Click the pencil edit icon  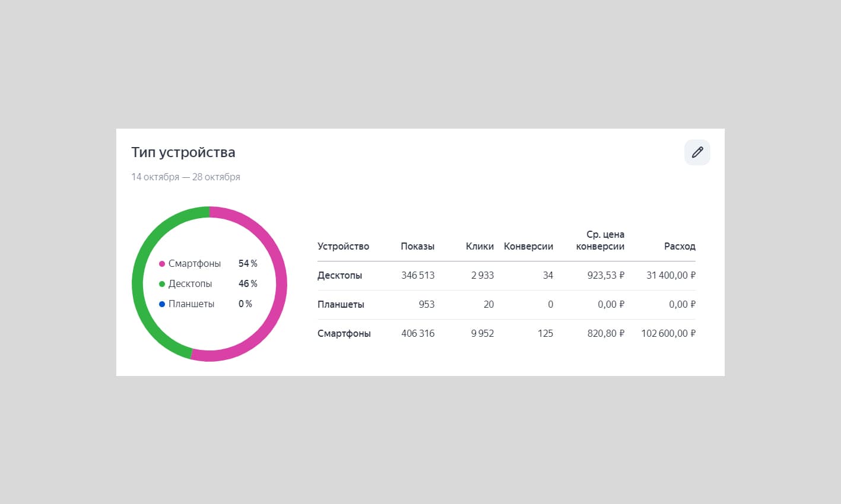point(697,152)
